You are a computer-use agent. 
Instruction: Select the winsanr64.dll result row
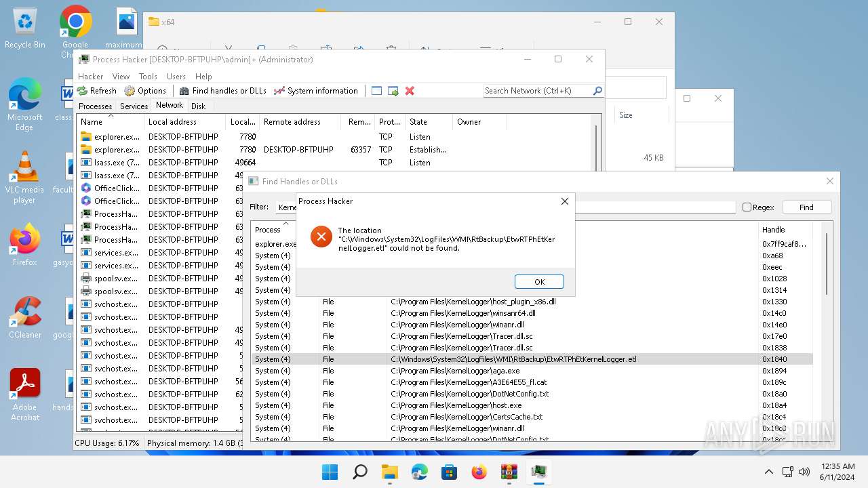pos(532,313)
